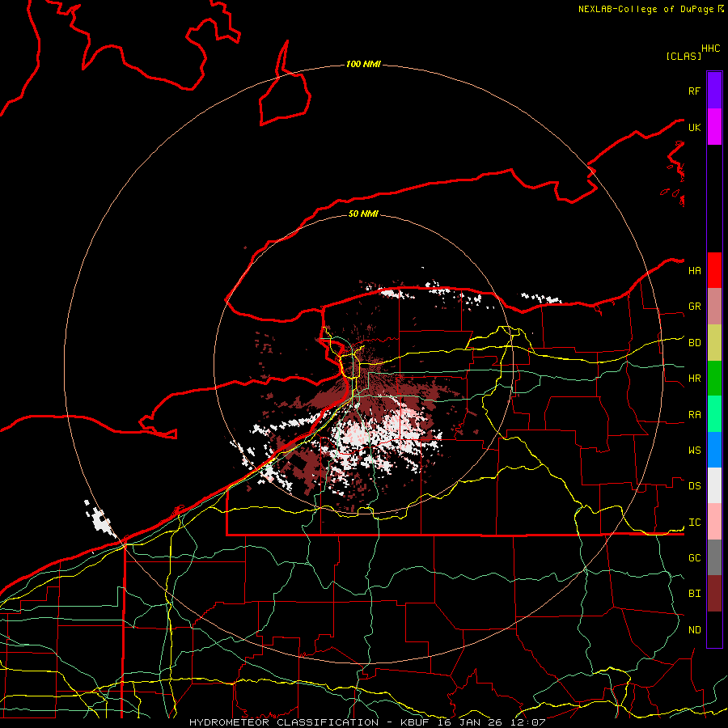
Task: Click the HR legend label
Action: coord(694,379)
